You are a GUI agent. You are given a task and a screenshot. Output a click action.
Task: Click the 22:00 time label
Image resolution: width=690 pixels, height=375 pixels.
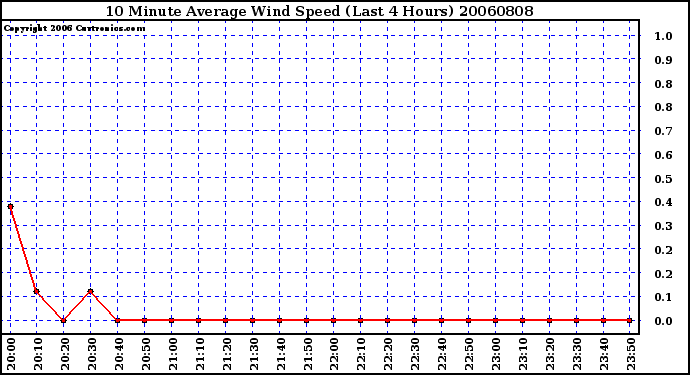tap(334, 354)
